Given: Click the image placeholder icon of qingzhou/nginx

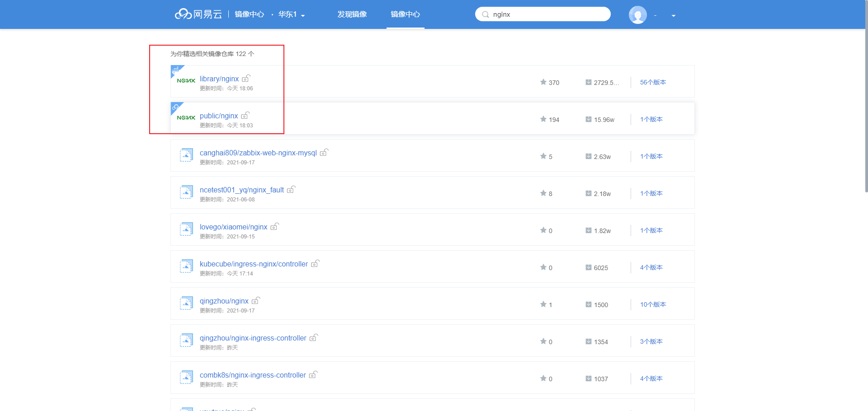Looking at the screenshot, I should 186,303.
